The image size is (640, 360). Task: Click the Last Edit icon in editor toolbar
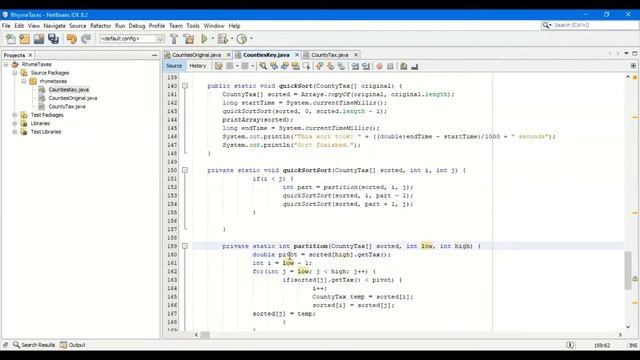(x=219, y=66)
